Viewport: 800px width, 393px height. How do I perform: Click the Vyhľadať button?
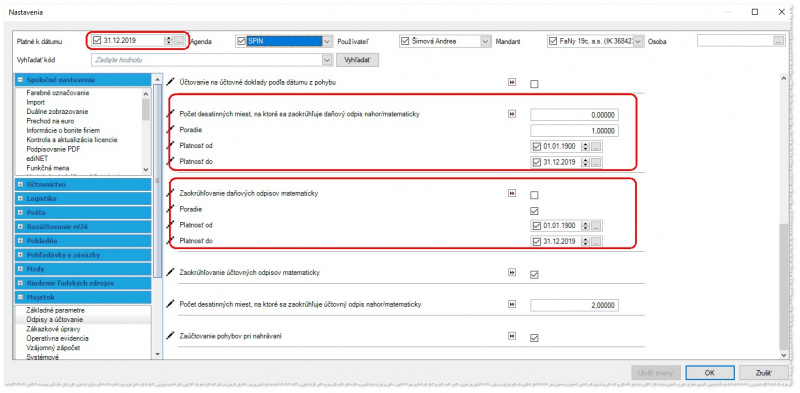[x=357, y=60]
